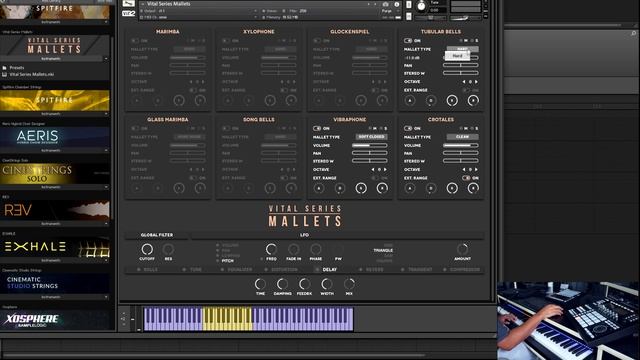This screenshot has width=640, height=360.
Task: Expand Aeris Instruments bar arrow
Action: [x=106, y=151]
